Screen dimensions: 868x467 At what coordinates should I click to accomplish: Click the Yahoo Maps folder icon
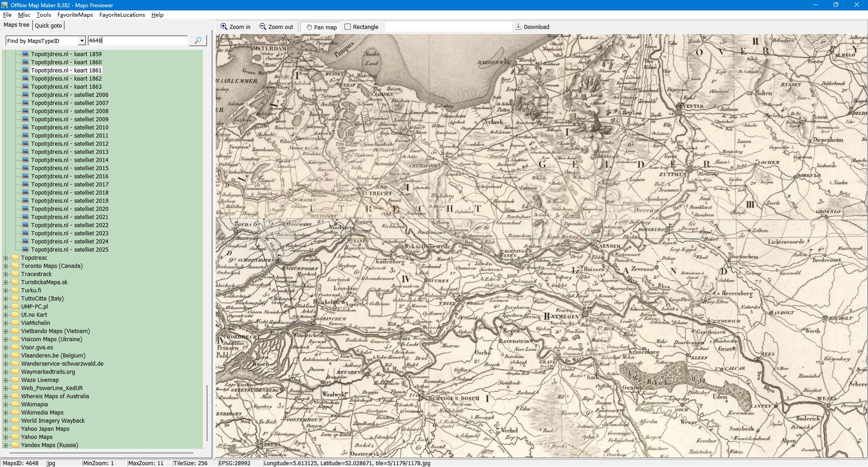pos(15,437)
